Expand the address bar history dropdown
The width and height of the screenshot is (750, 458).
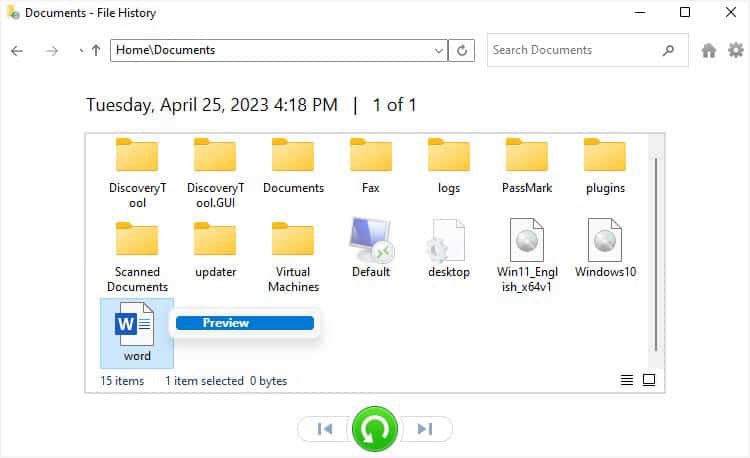pos(438,50)
